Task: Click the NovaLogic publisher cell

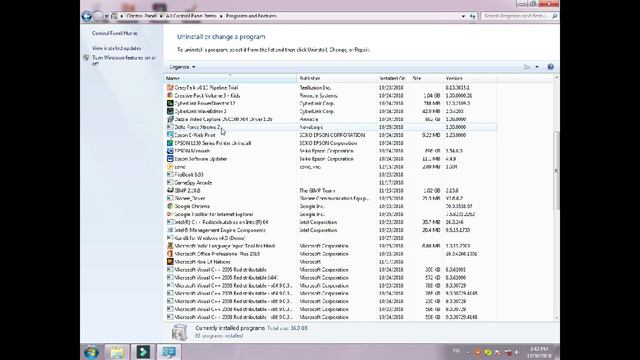Action: (311, 127)
